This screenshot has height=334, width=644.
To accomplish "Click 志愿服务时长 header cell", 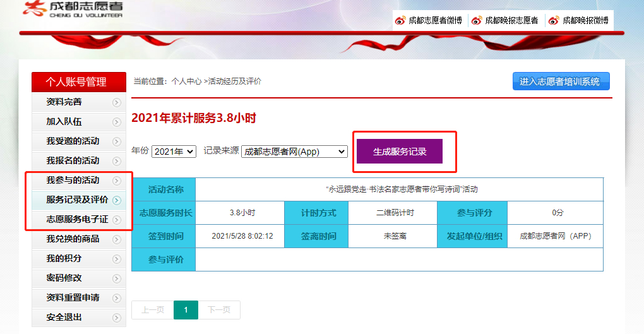I will coord(164,213).
